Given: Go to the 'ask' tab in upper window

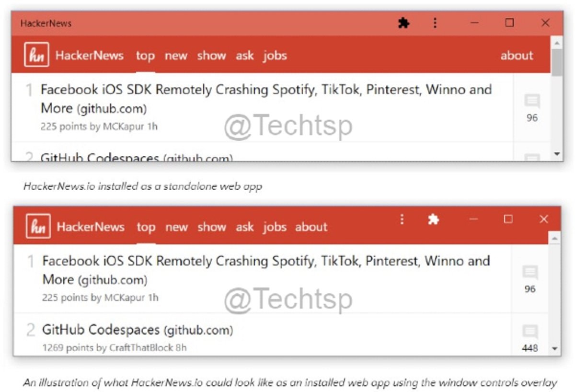Looking at the screenshot, I should click(244, 56).
